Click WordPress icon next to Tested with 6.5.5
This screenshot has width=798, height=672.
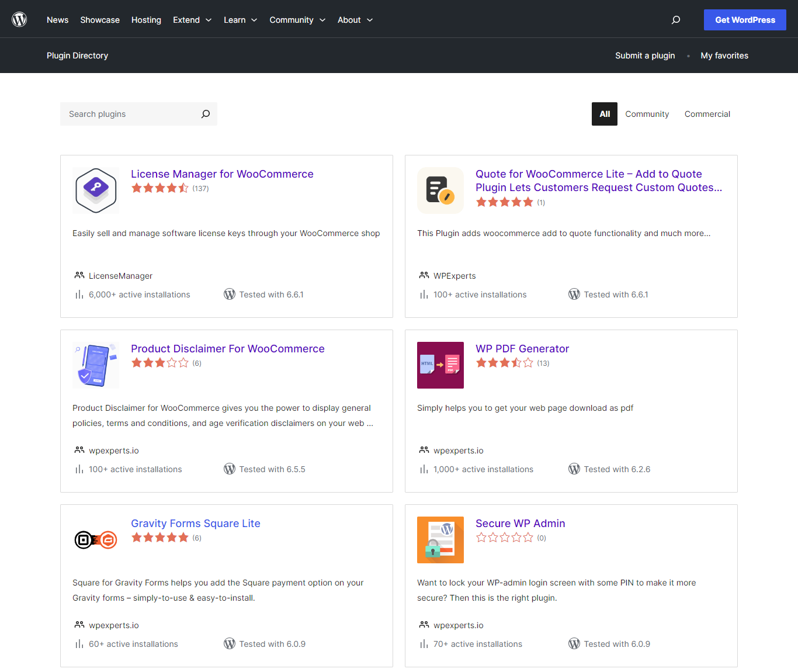(x=230, y=469)
